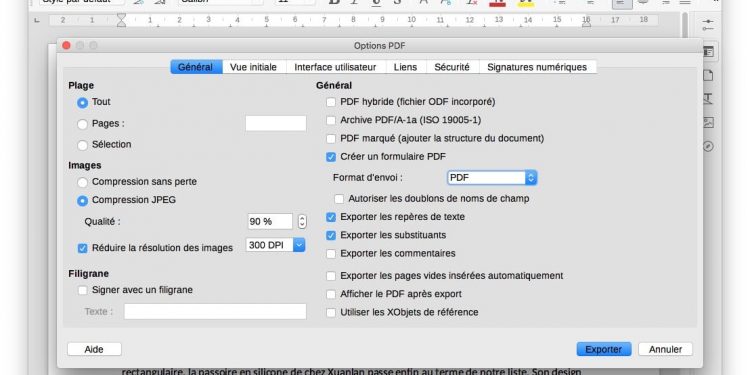Open the Properties sidebar deck icon
The width and height of the screenshot is (750, 375).
point(708,52)
